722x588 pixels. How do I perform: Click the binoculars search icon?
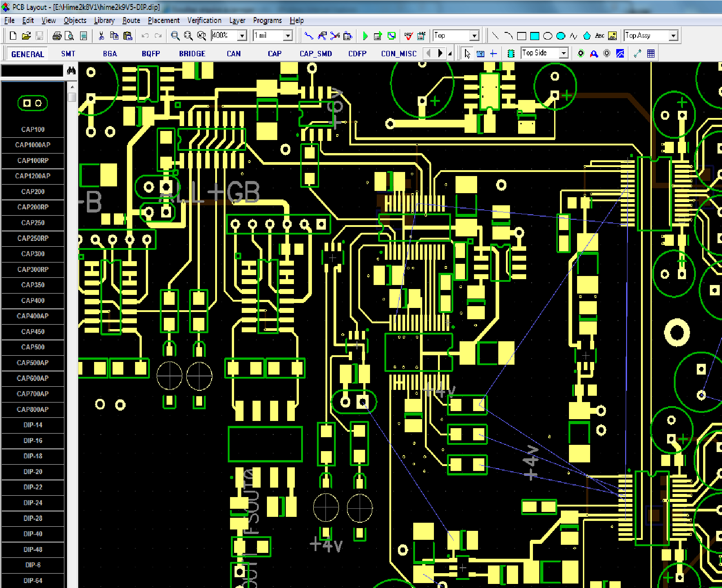[71, 71]
